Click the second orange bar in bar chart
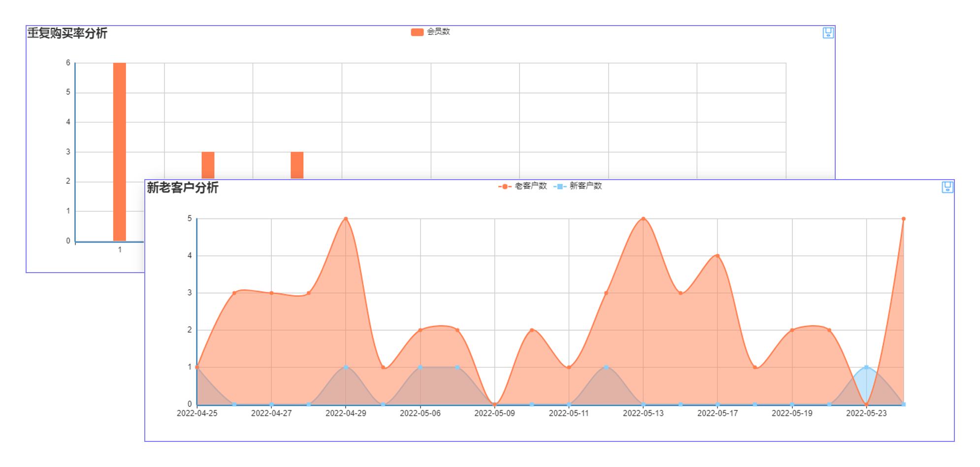 tap(208, 165)
